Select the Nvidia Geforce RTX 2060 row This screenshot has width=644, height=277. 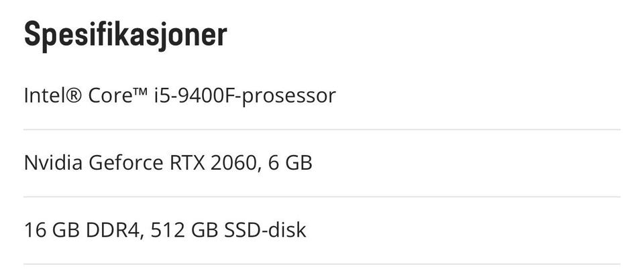coord(321,163)
